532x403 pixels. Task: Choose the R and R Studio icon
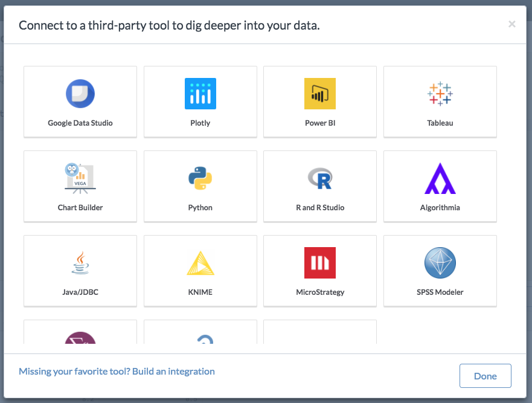(x=320, y=178)
